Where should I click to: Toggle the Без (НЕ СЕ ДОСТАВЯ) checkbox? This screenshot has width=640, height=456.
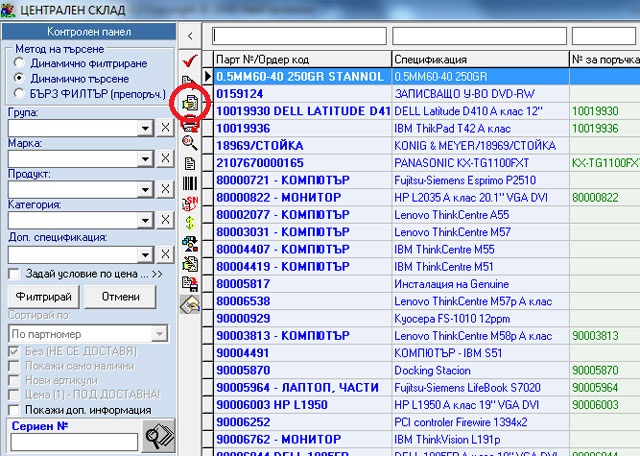[x=14, y=351]
